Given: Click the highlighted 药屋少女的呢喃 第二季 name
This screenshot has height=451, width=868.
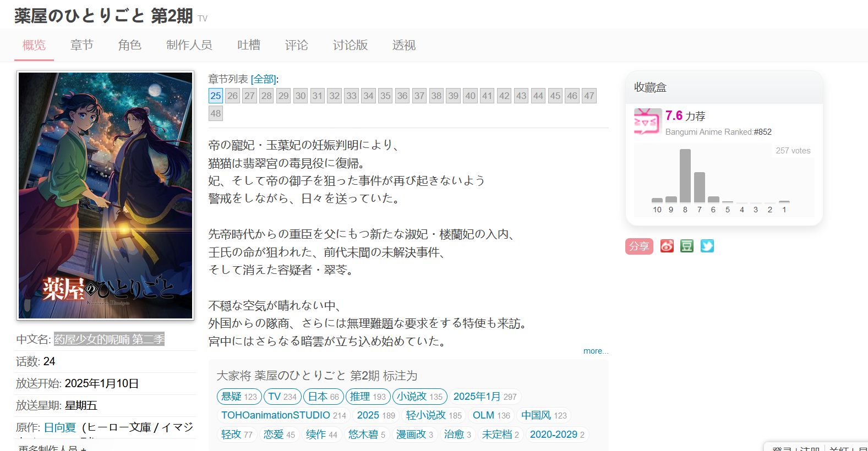Looking at the screenshot, I should 110,339.
